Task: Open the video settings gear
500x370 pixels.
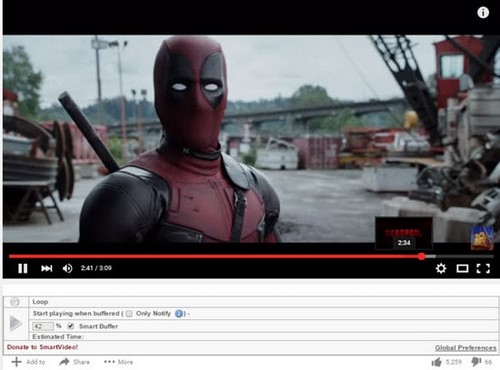Action: pyautogui.click(x=441, y=268)
